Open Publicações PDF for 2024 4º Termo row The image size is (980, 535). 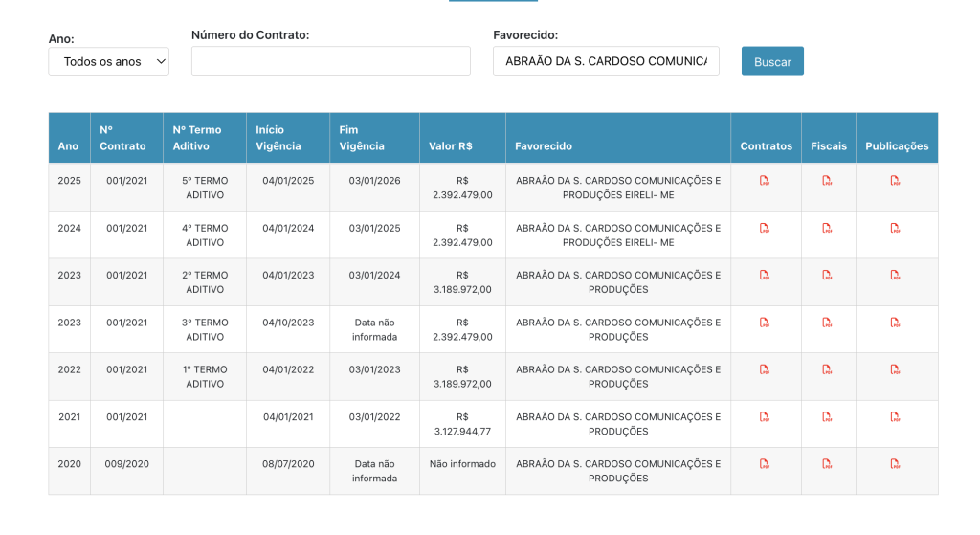(x=895, y=228)
